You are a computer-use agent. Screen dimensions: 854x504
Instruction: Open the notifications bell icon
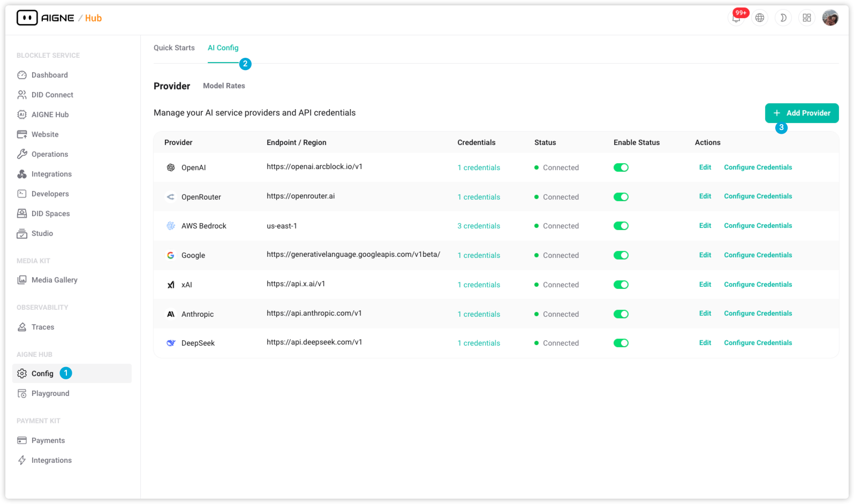pyautogui.click(x=736, y=18)
